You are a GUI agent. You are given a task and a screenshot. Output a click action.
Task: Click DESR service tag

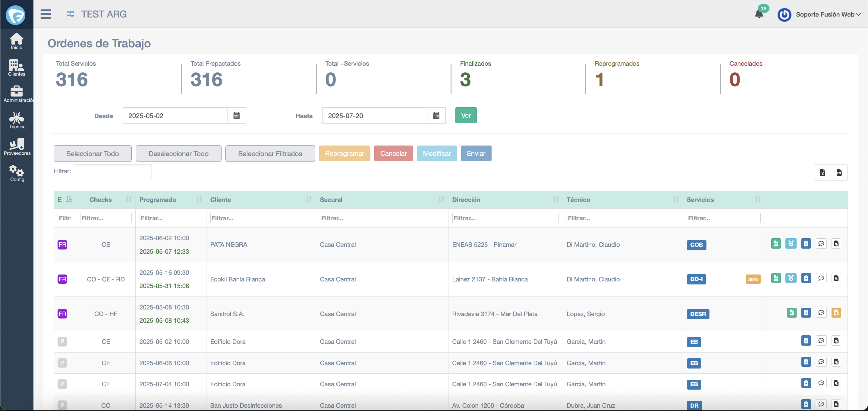[x=698, y=314]
